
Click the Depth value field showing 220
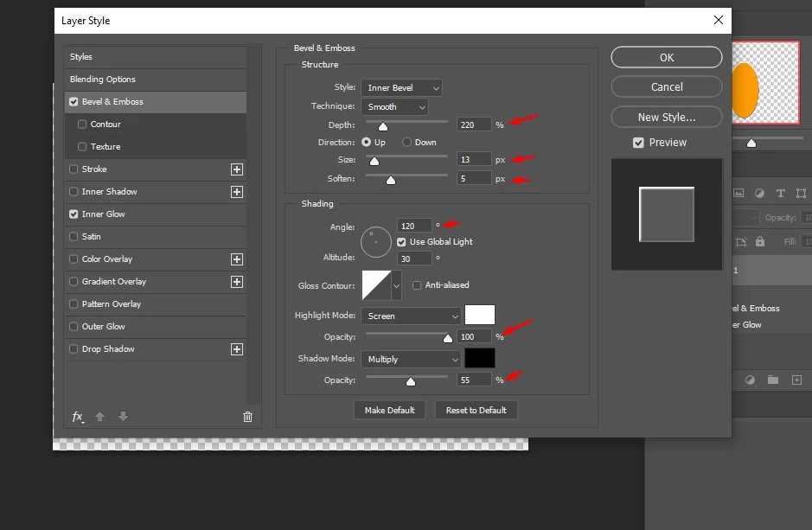474,125
